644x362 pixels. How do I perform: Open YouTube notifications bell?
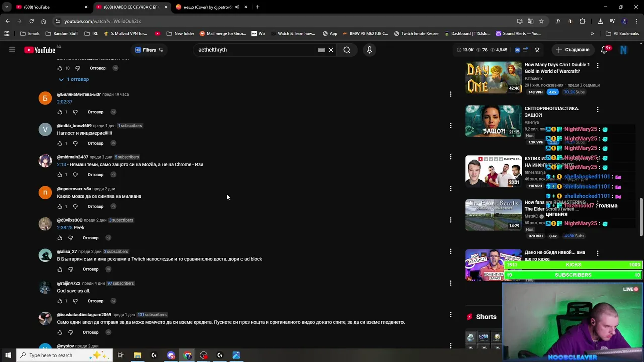tap(604, 50)
